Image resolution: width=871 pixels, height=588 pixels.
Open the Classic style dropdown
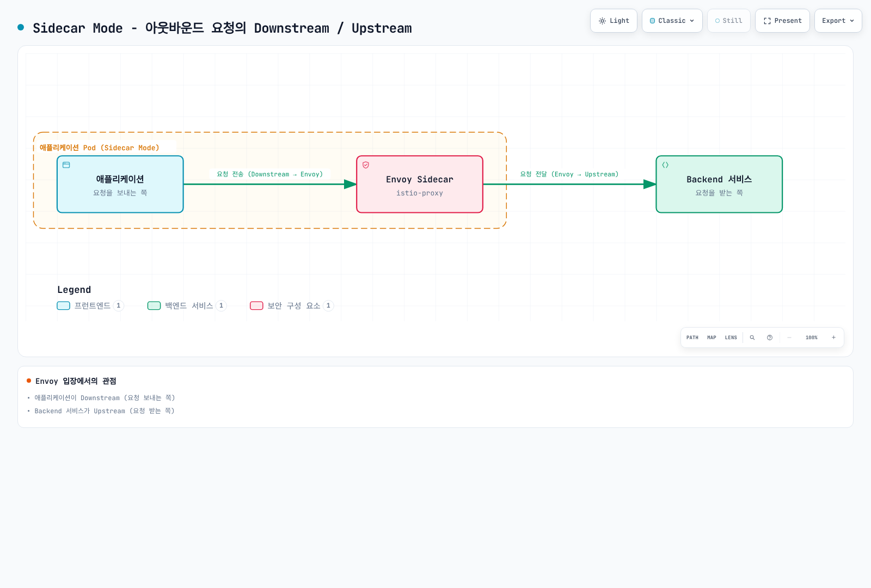click(672, 21)
